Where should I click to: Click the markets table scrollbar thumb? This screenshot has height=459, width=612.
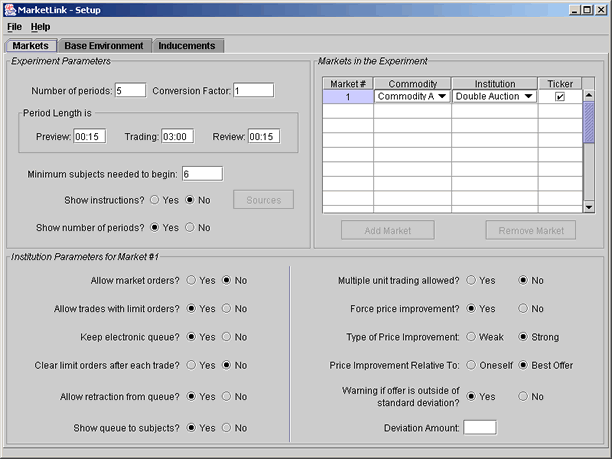click(x=589, y=122)
